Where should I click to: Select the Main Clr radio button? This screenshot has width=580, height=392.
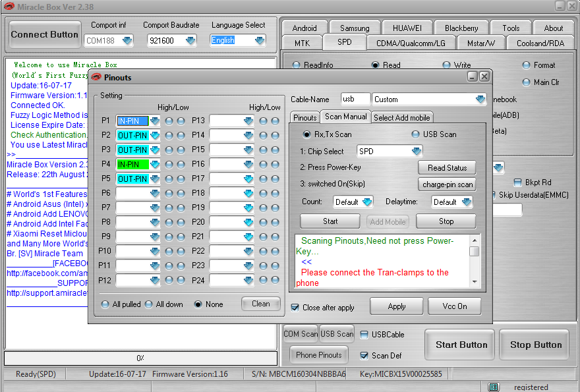click(526, 82)
